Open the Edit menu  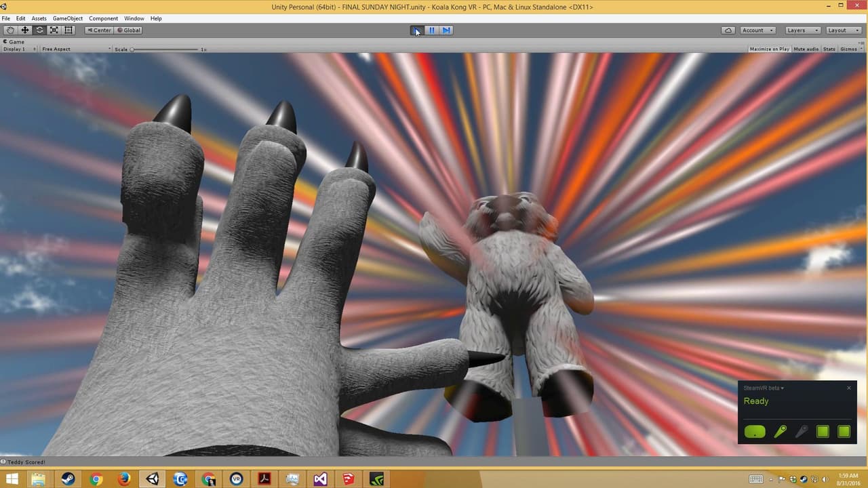coord(21,19)
